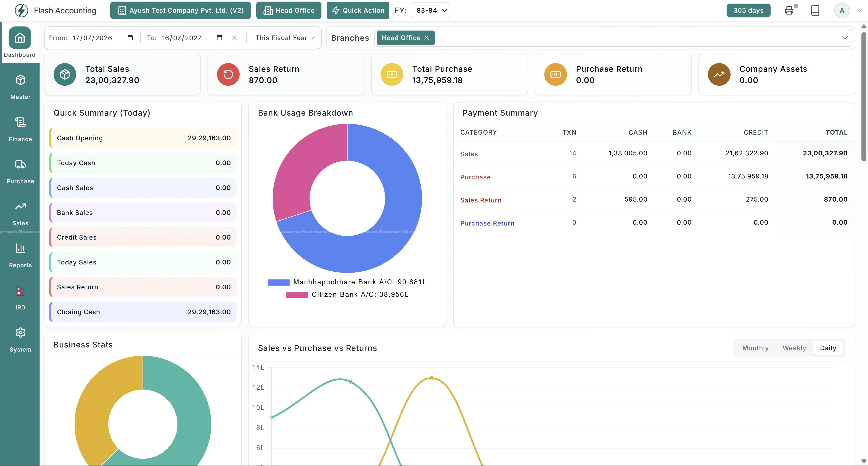Expand the Branches selector chevron

tap(845, 38)
